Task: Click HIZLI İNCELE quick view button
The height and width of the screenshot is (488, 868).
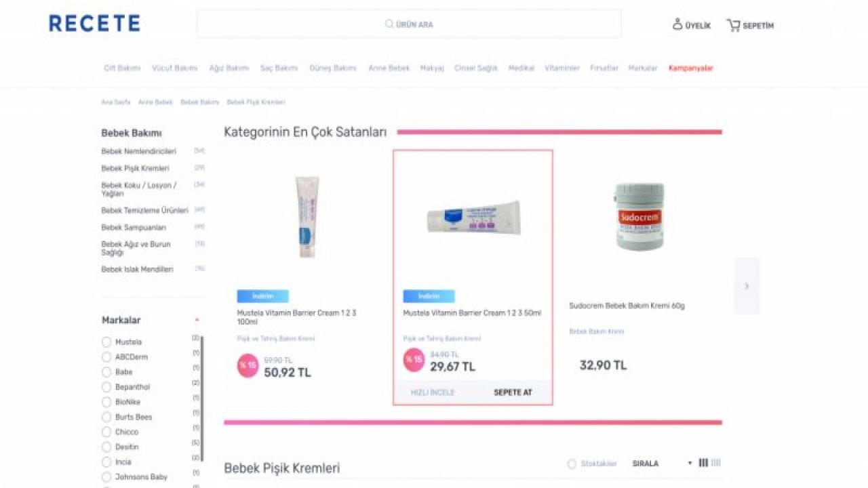Action: pyautogui.click(x=433, y=392)
